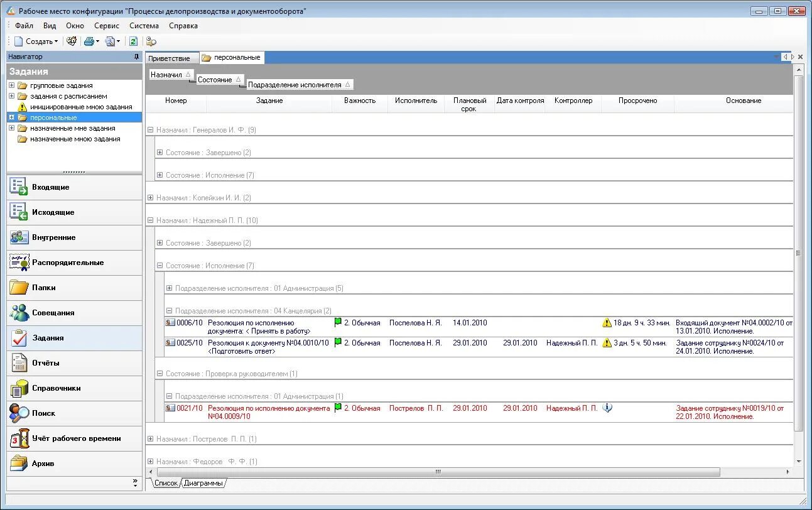Viewport: 812px width, 510px height.
Task: Switch to the персональные tab
Action: 231,57
